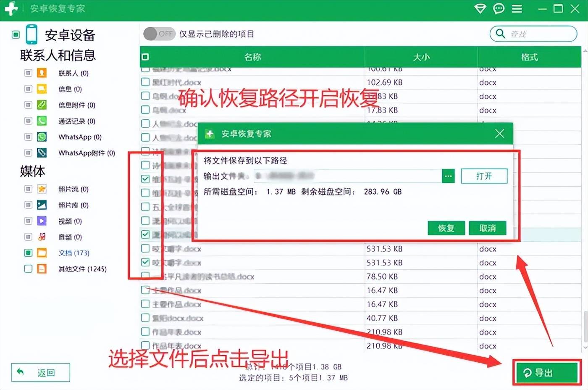Open the 音频 audio icon
Screen dimensions: 588x390
click(x=42, y=237)
